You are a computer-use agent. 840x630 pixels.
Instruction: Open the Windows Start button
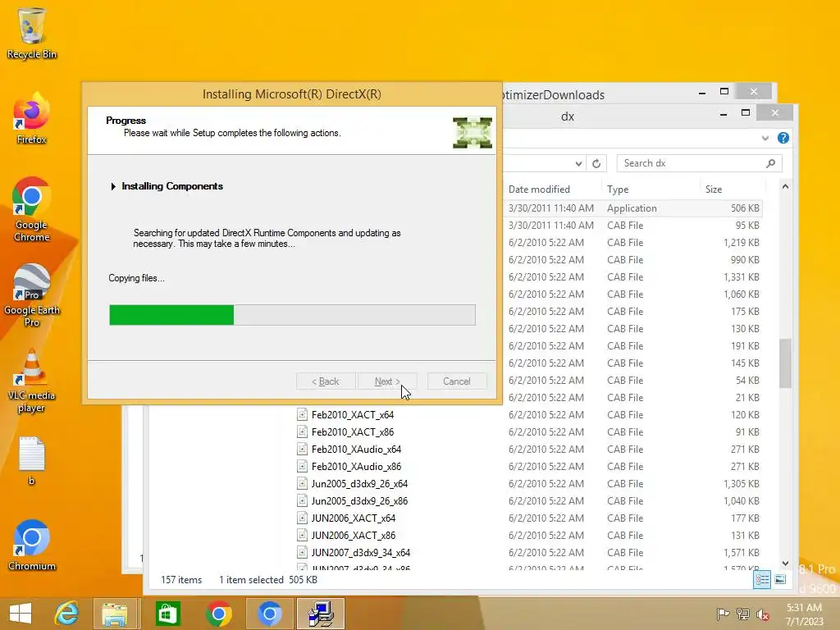click(21, 614)
